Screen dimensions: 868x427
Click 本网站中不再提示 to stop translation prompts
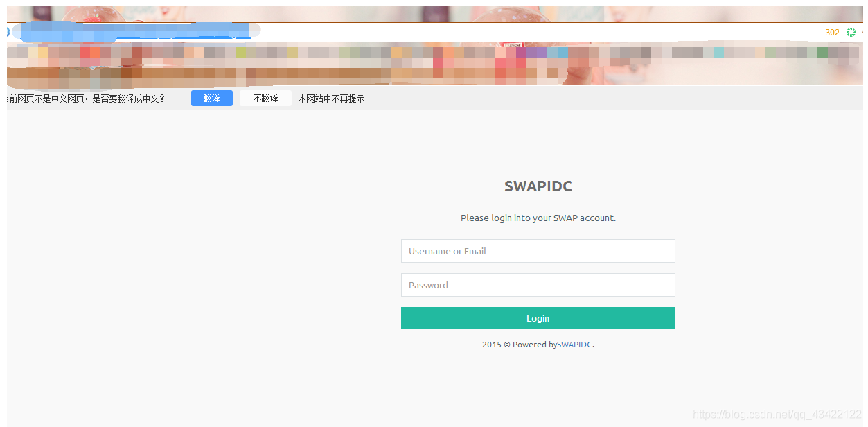[331, 98]
